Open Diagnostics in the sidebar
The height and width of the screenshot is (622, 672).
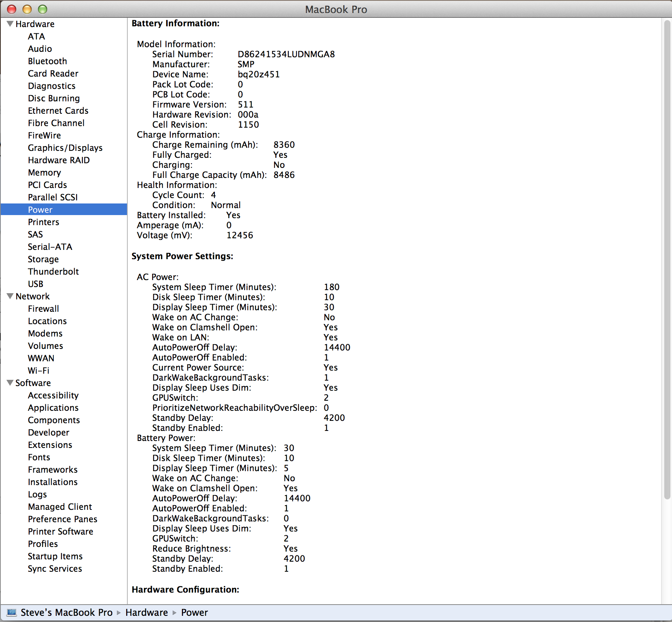click(51, 86)
